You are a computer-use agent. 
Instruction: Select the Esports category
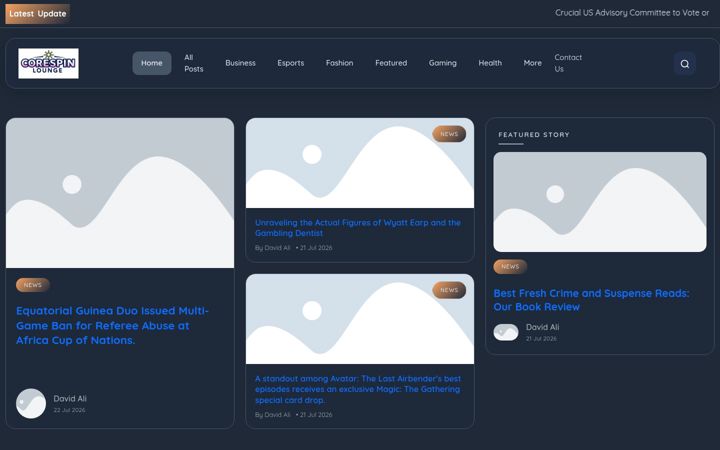(290, 63)
